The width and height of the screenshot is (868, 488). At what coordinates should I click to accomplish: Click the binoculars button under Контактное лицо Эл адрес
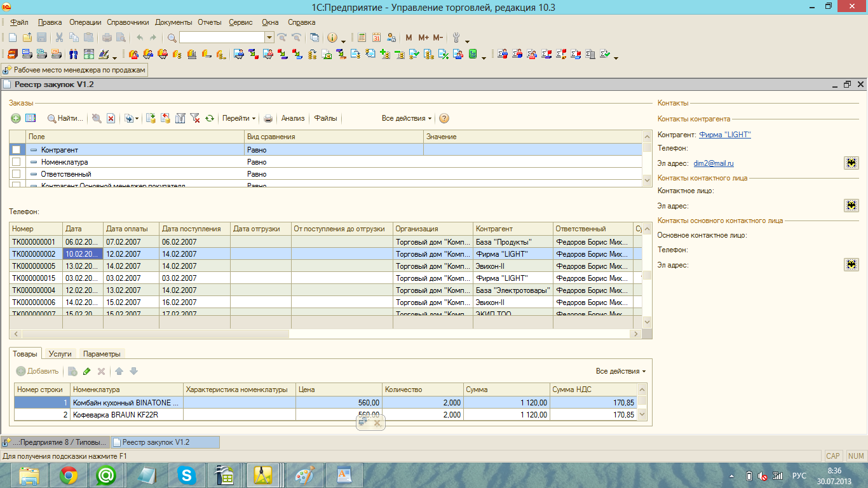851,205
